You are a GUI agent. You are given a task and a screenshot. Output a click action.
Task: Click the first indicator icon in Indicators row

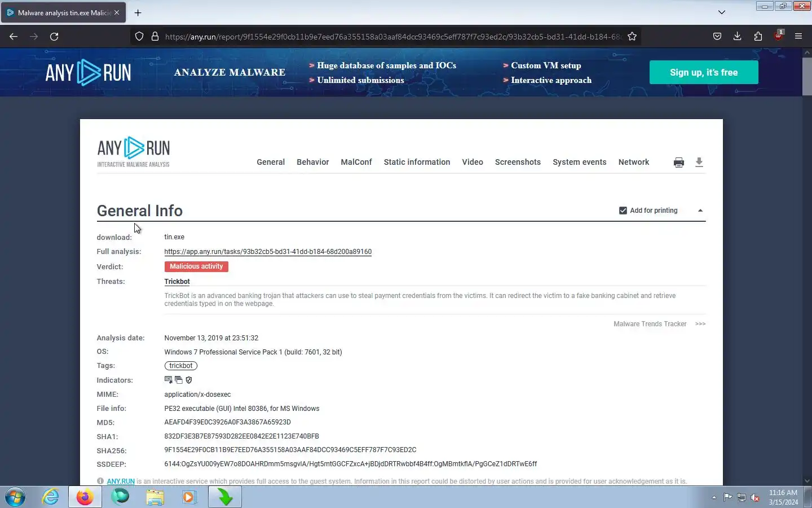click(169, 380)
